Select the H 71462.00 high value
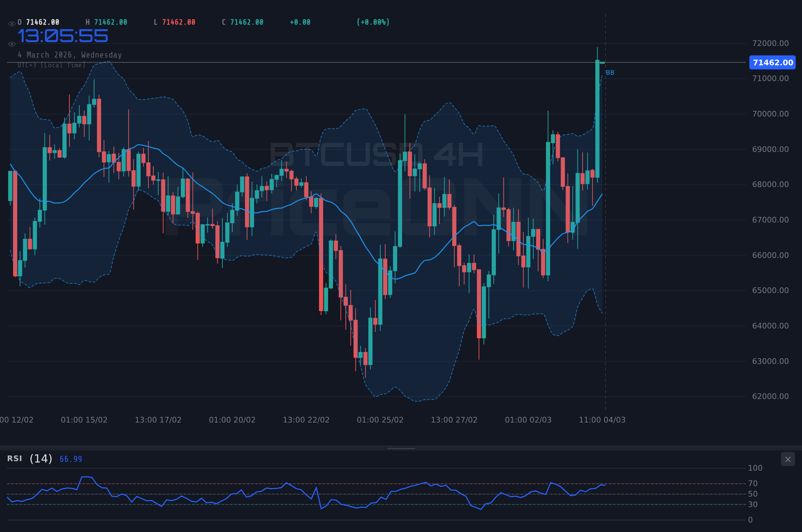This screenshot has width=802, height=532. click(x=107, y=22)
